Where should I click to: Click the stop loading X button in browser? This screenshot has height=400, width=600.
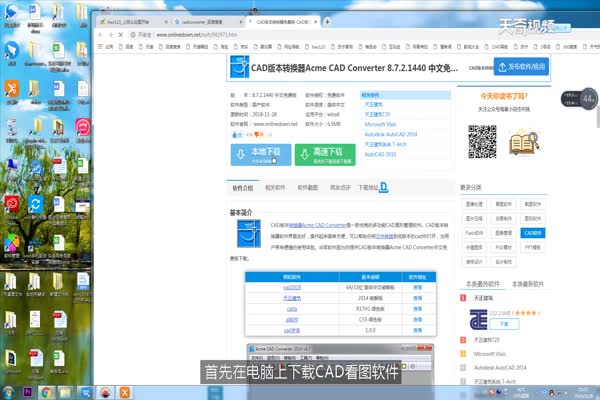point(121,35)
